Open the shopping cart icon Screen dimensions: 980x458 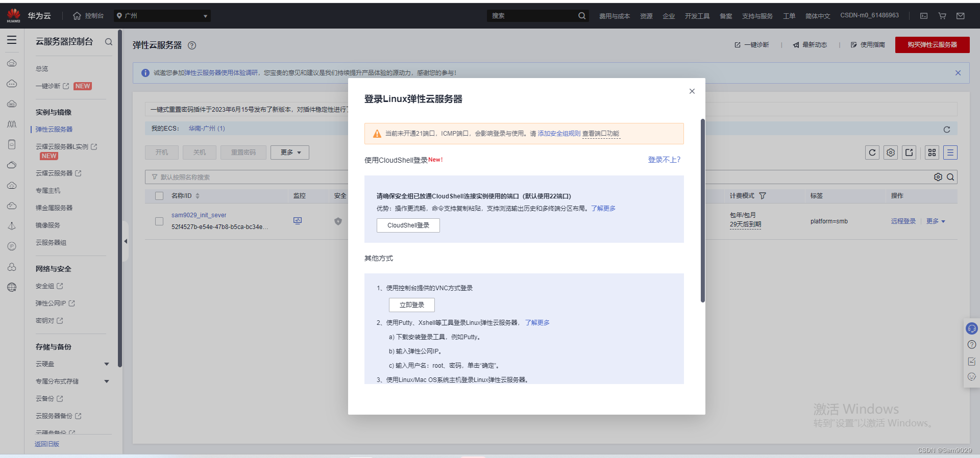(942, 16)
